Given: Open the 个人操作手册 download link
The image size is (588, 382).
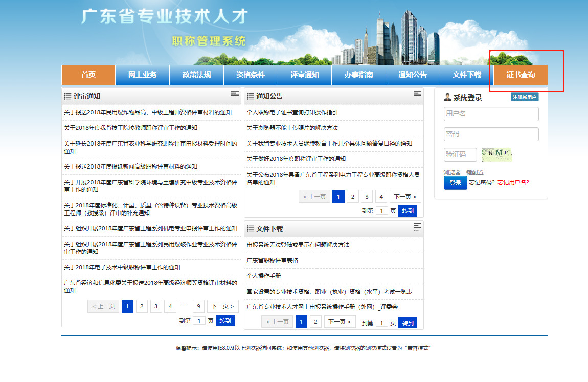Looking at the screenshot, I should point(264,276).
